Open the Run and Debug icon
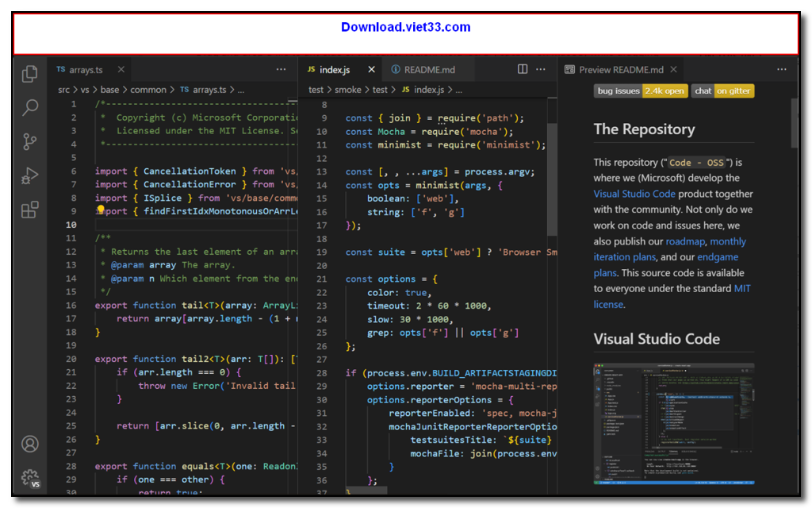Viewport: 812px width, 508px height. [x=29, y=175]
